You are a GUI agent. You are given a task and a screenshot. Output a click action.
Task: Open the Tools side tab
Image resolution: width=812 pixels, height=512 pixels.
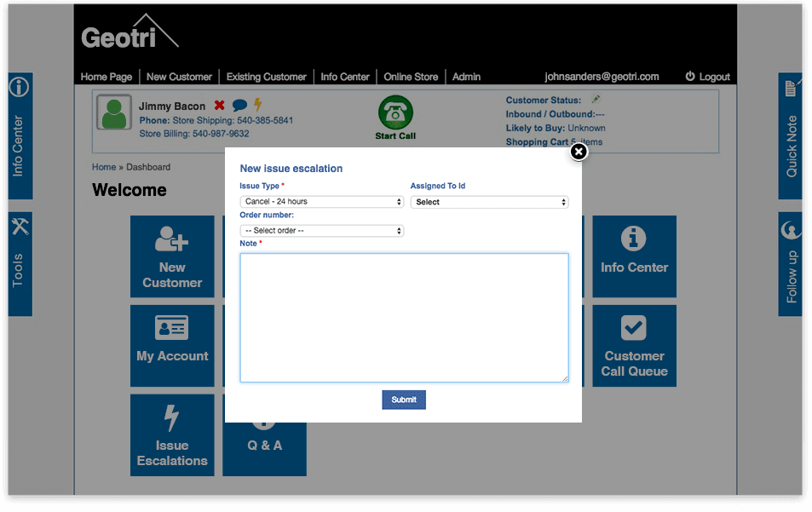tap(20, 263)
